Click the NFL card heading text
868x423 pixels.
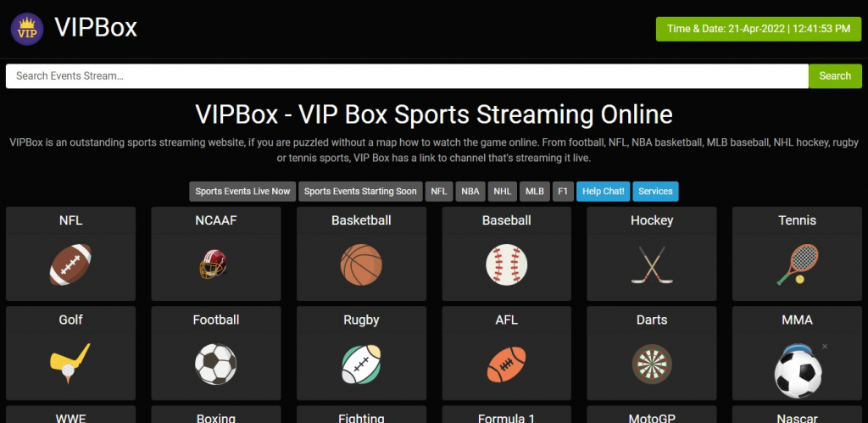point(71,220)
